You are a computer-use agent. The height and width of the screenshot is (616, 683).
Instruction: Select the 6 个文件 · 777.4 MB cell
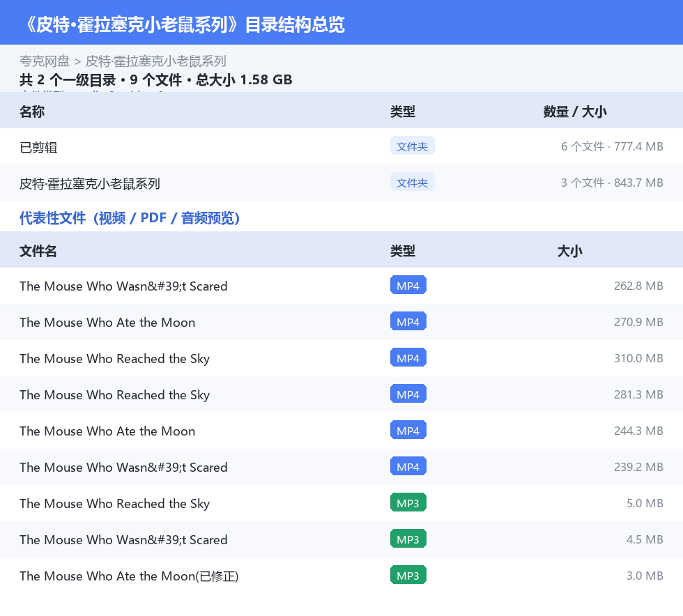pyautogui.click(x=612, y=146)
